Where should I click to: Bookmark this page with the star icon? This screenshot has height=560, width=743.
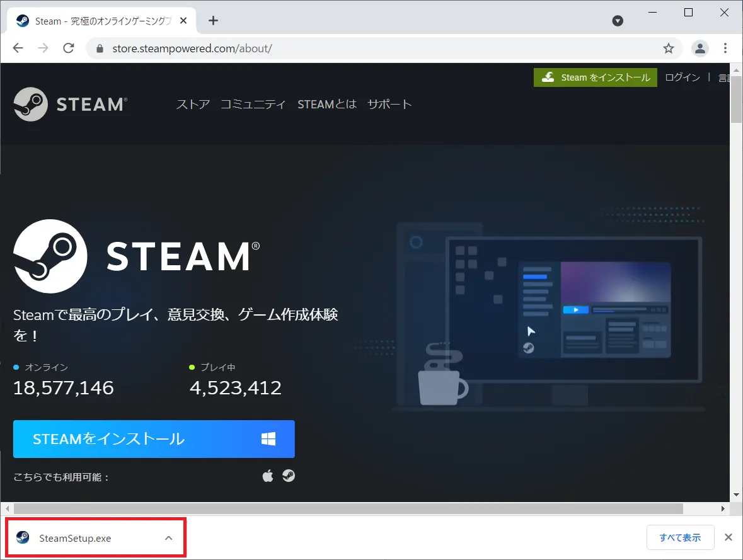pyautogui.click(x=668, y=49)
